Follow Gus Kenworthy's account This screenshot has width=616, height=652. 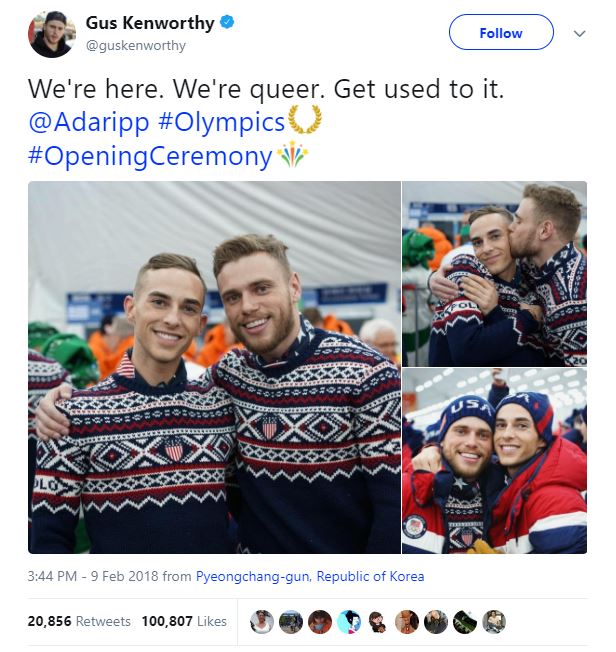[501, 32]
